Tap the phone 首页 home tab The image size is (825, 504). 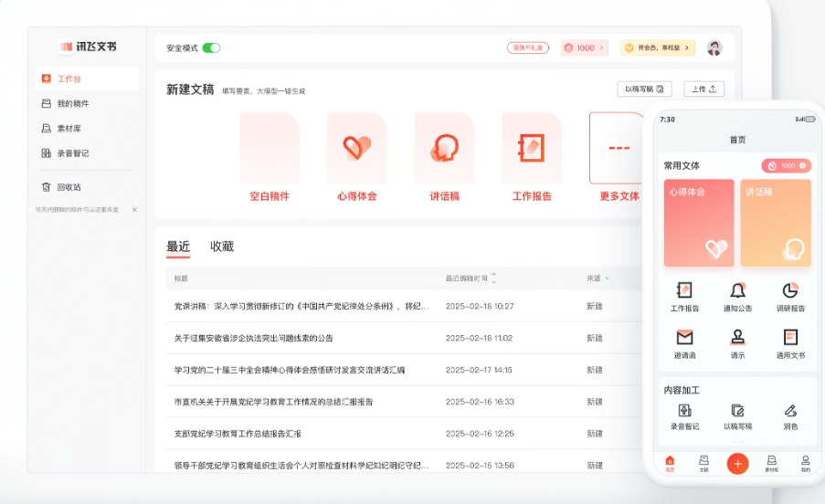pos(670,464)
